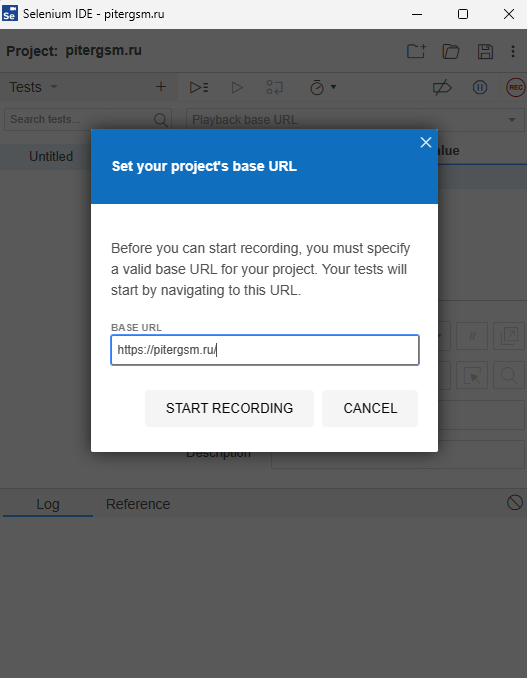
Task: Find target in page magnifier icon
Action: [x=509, y=375]
